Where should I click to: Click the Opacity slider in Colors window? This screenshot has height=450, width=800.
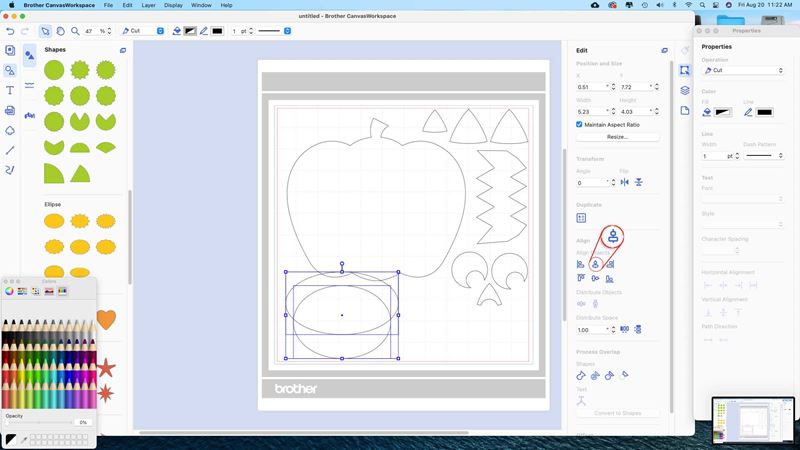(x=38, y=423)
